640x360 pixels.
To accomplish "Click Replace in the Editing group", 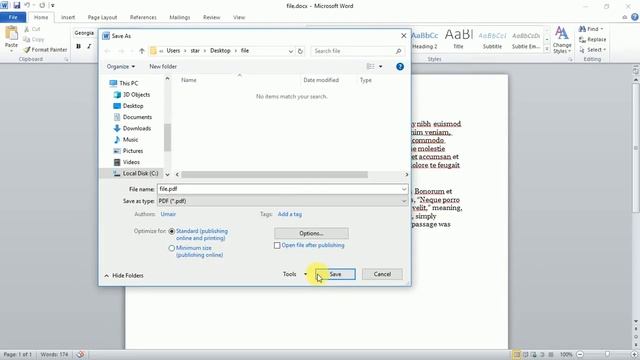I will click(592, 39).
